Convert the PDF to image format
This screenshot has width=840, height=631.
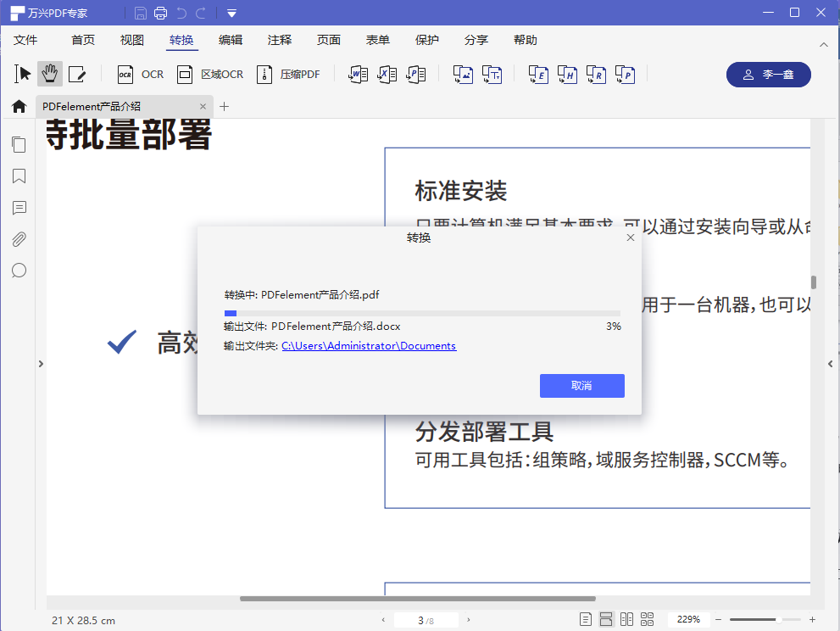[x=463, y=75]
